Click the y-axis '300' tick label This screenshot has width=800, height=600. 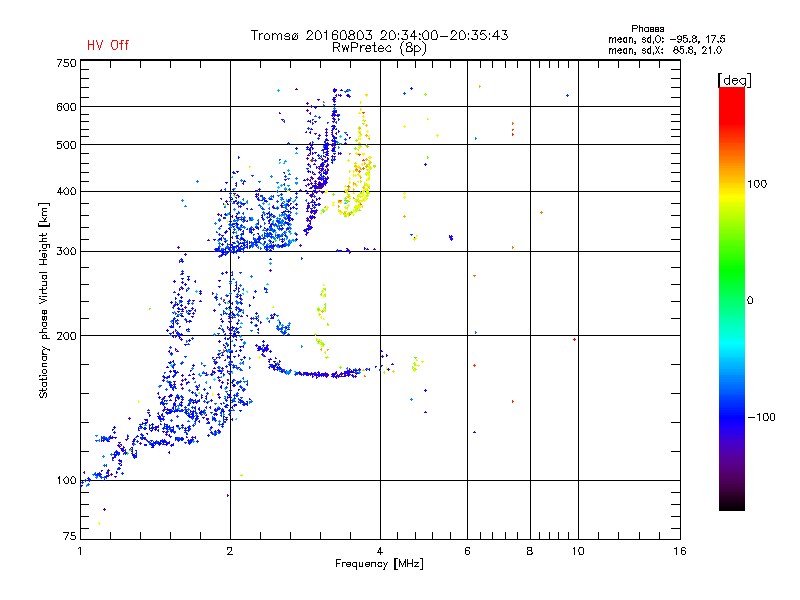pyautogui.click(x=66, y=252)
